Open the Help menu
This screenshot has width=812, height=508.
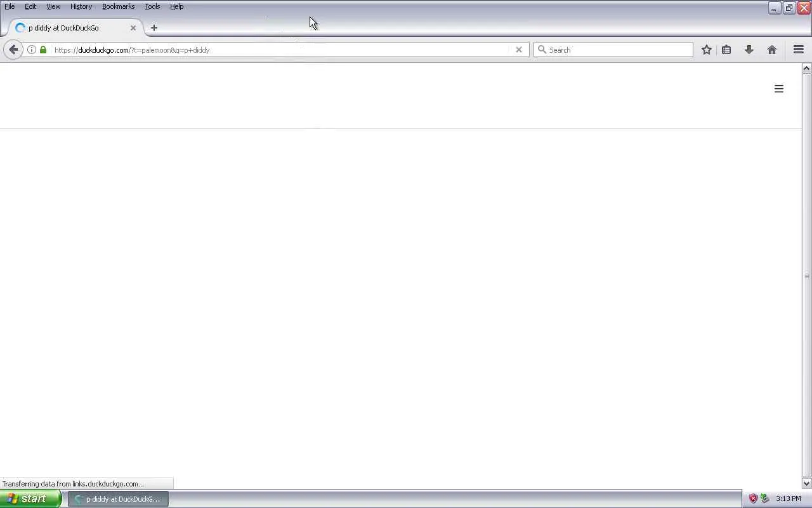click(x=177, y=6)
